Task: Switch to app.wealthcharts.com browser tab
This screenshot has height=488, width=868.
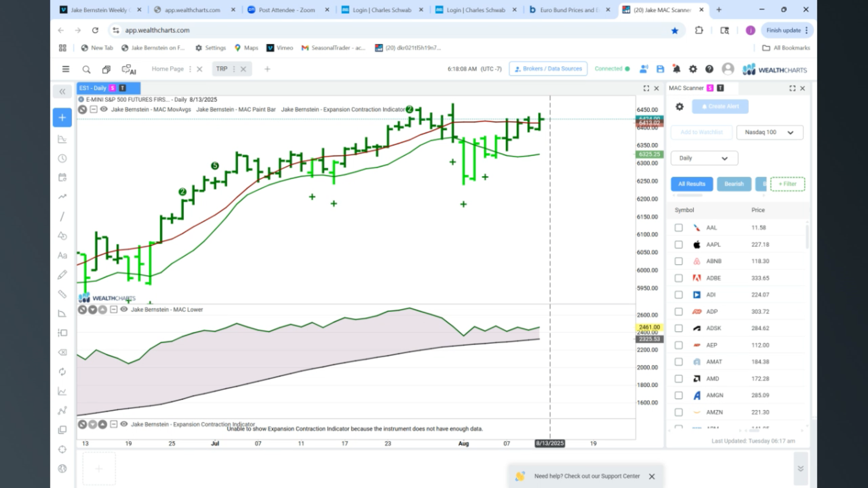Action: [x=192, y=10]
